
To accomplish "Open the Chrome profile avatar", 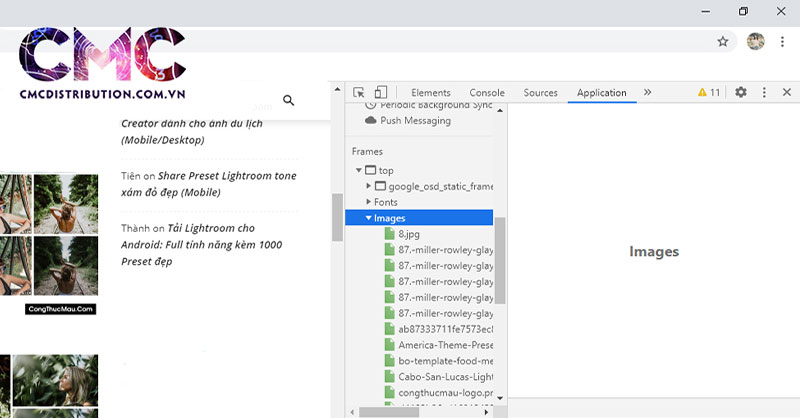I will tap(756, 41).
